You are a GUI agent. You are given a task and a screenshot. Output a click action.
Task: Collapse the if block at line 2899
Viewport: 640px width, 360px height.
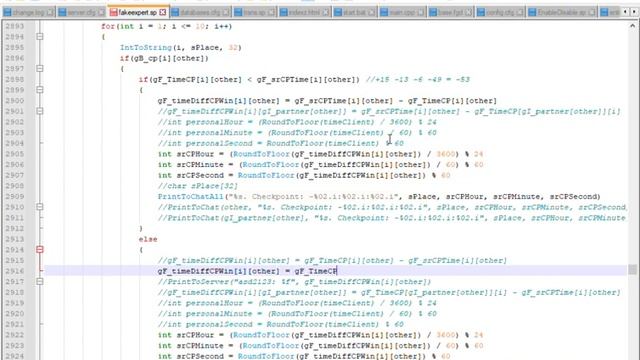pyautogui.click(x=40, y=90)
